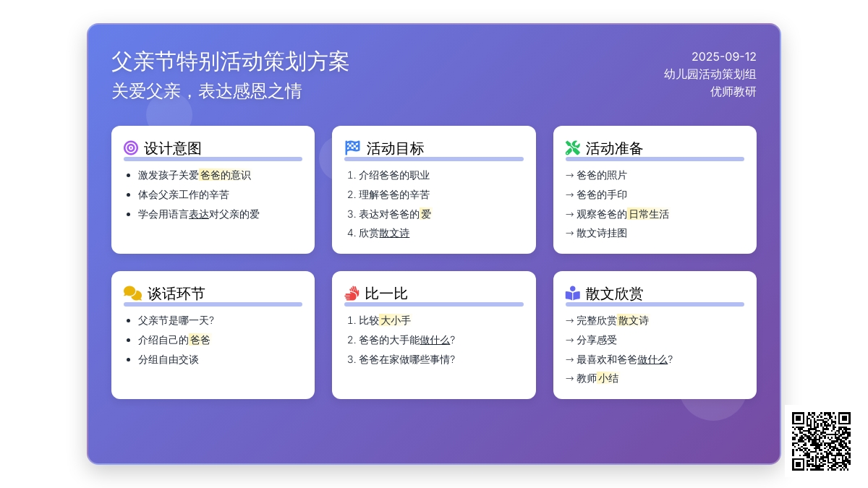868x488 pixels.
Task: Click the date 2025-09-12
Action: pyautogui.click(x=724, y=56)
